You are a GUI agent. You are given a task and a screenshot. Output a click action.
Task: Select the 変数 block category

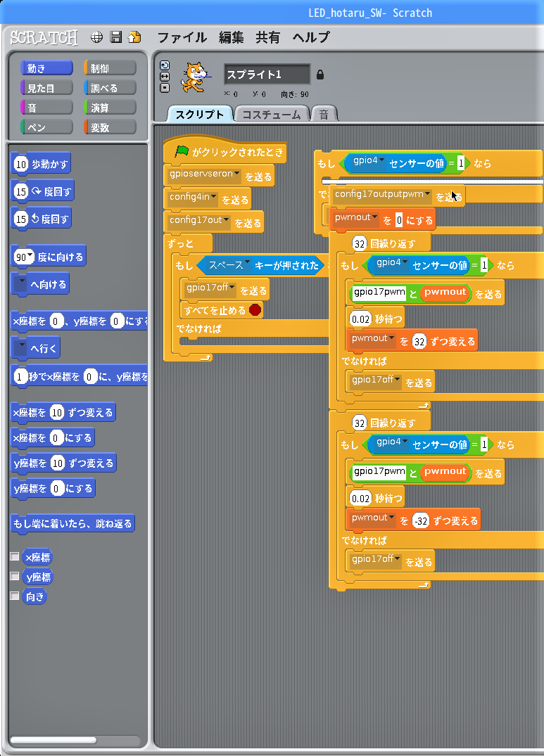click(x=110, y=127)
